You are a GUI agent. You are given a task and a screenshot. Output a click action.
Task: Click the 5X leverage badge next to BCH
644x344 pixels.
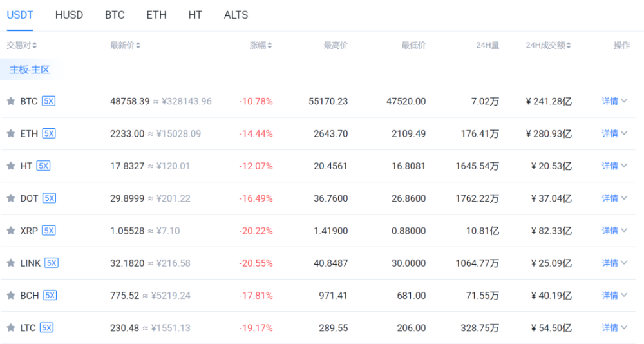click(x=50, y=296)
